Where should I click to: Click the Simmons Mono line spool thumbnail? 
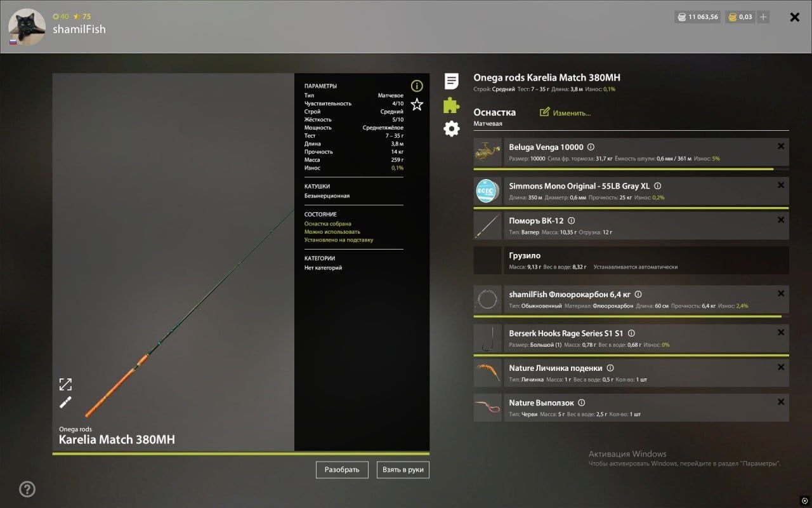[488, 191]
